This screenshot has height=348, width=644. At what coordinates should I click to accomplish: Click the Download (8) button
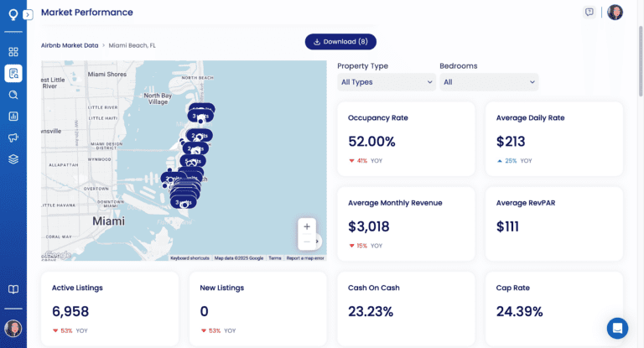point(340,41)
